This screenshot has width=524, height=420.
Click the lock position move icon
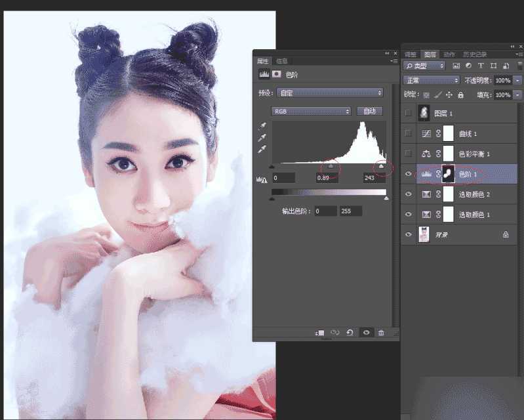pyautogui.click(x=449, y=95)
